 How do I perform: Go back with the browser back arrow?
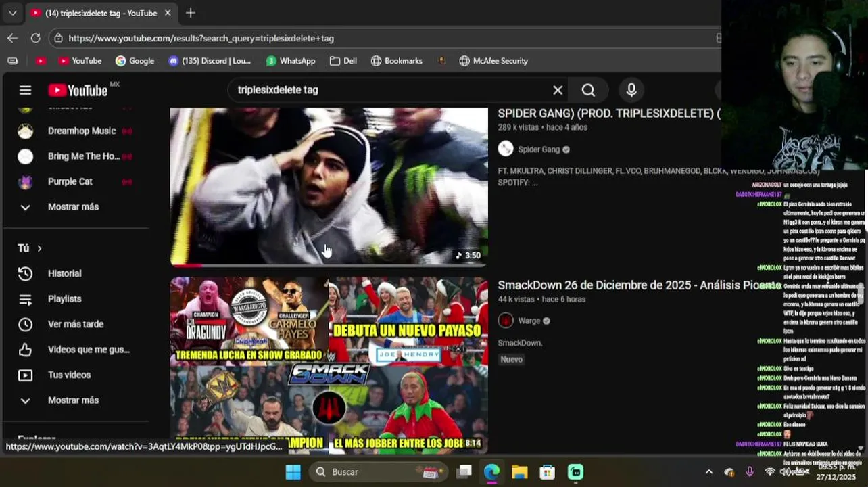tap(12, 38)
